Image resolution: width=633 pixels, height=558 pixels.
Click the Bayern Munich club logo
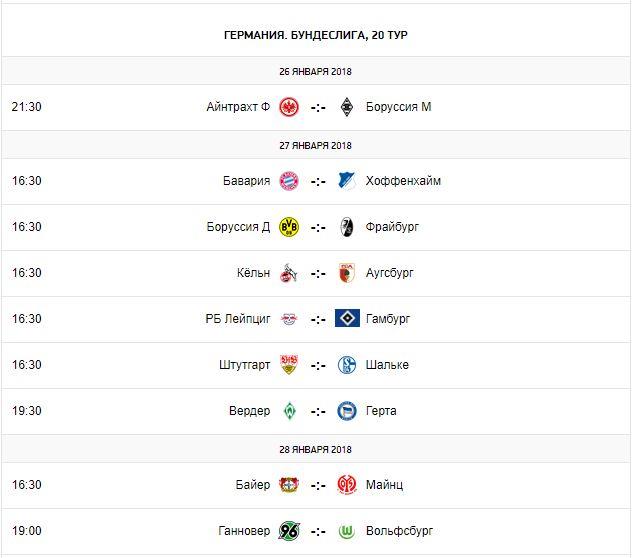(289, 181)
